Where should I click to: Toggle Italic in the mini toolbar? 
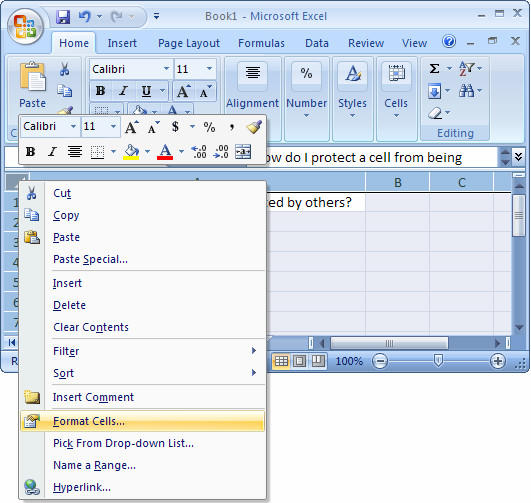[52, 152]
